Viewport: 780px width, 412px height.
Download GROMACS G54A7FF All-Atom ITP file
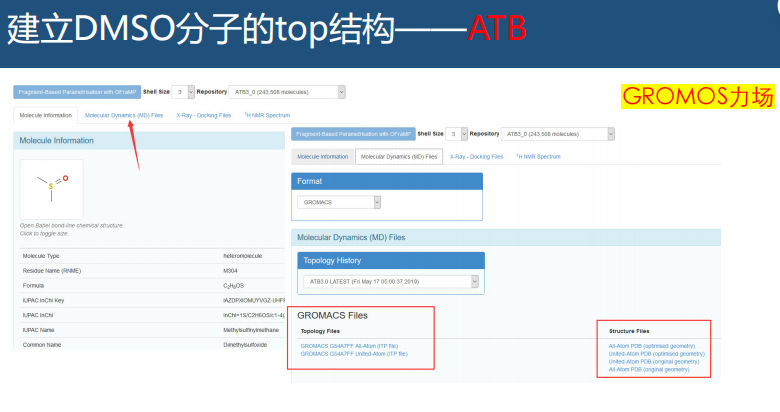[x=349, y=346]
